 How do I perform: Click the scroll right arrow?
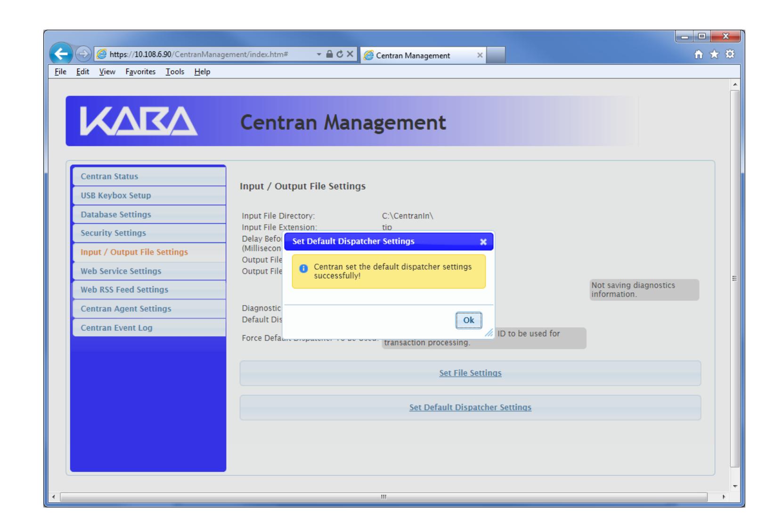tap(724, 497)
